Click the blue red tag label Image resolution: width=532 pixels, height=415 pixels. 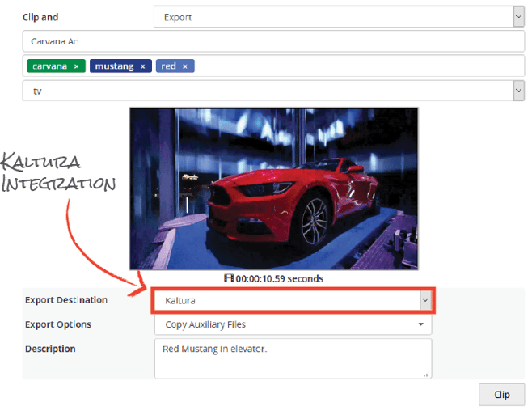(168, 66)
